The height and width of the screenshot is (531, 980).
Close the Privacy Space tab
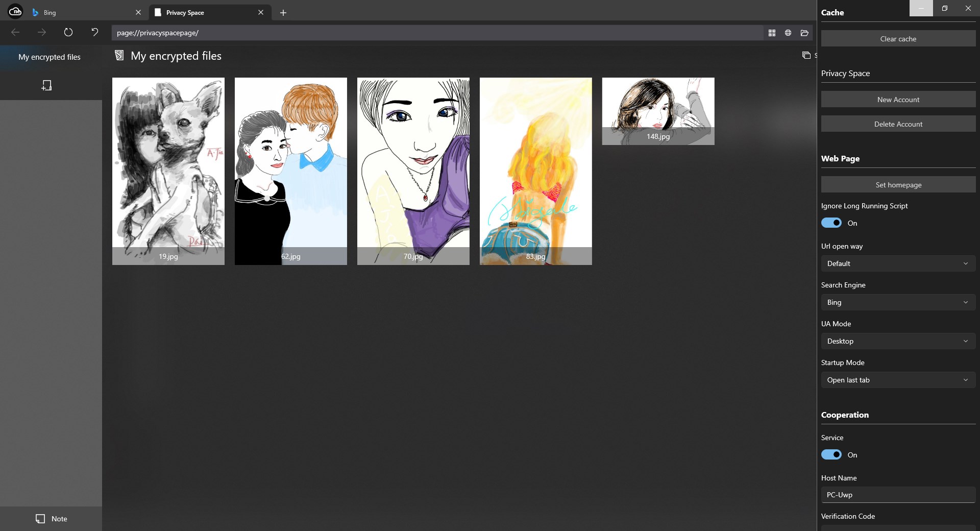point(261,12)
